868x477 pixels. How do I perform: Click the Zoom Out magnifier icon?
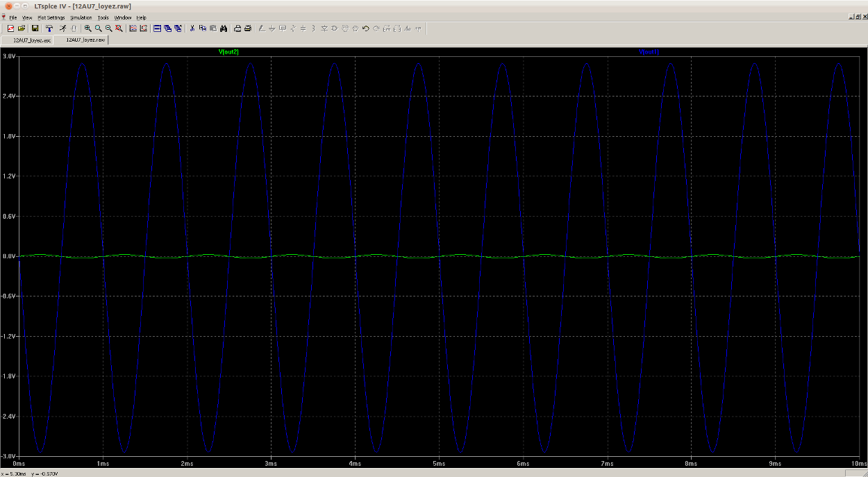click(x=108, y=28)
